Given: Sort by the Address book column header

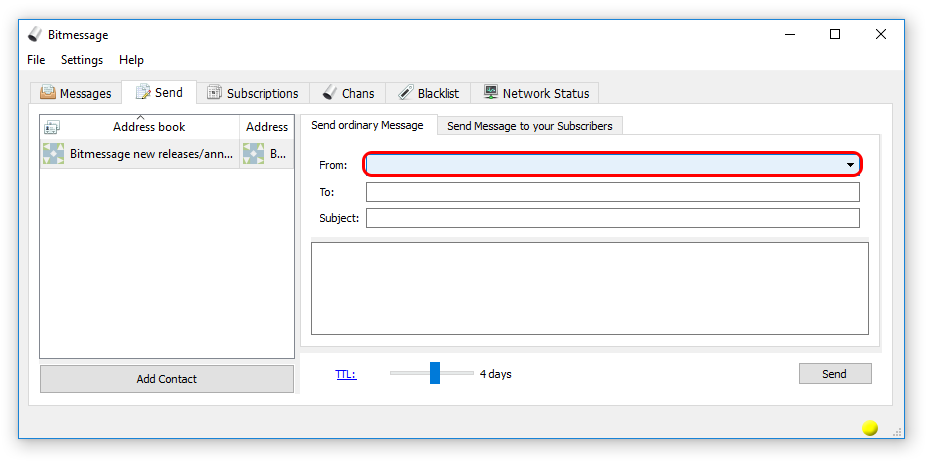Looking at the screenshot, I should point(141,126).
